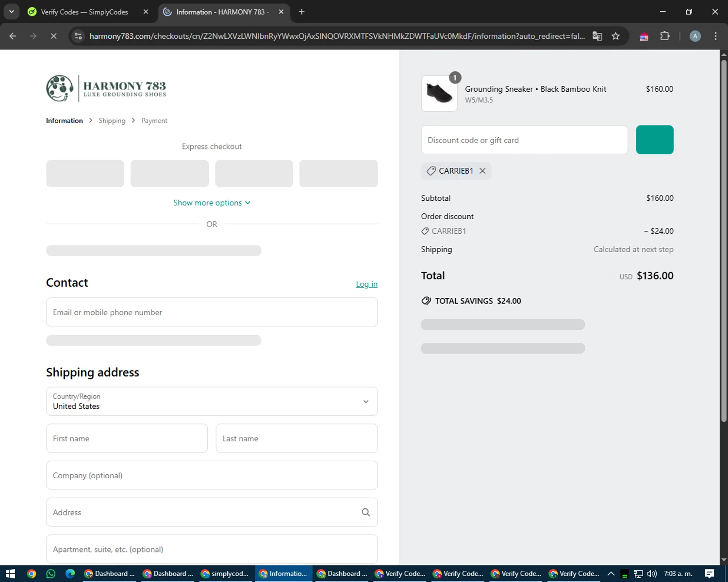This screenshot has width=728, height=582.
Task: Switch to Informatio... taskbar window
Action: point(283,574)
